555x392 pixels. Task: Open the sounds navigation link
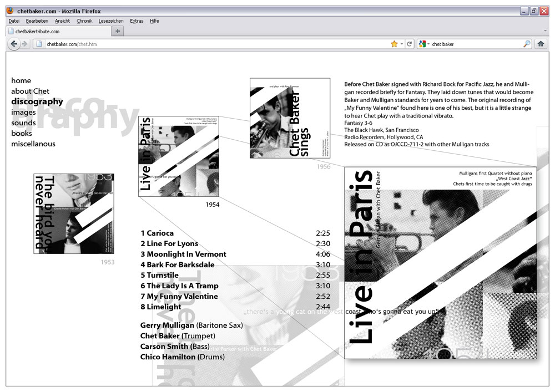(23, 123)
